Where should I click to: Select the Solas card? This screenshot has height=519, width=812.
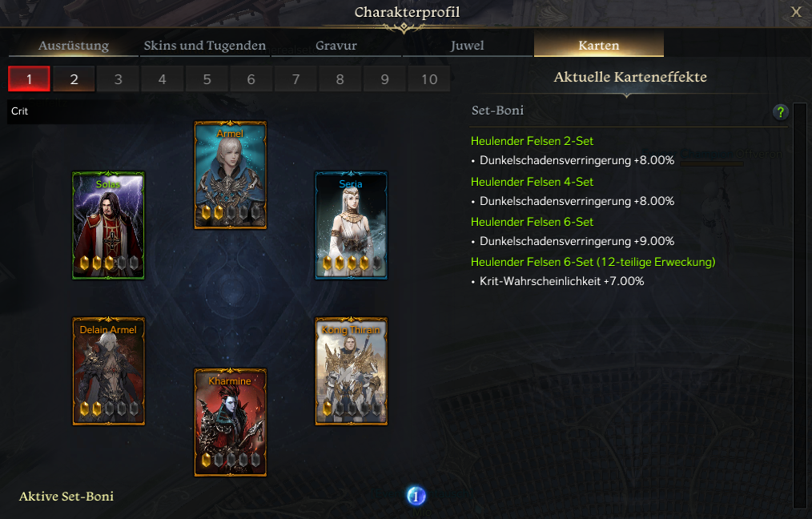(x=108, y=226)
